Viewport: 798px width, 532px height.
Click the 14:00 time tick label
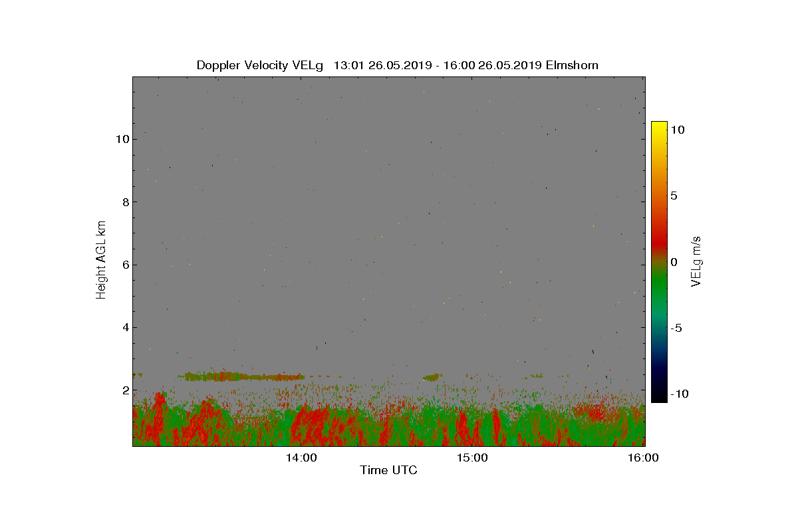coord(301,458)
